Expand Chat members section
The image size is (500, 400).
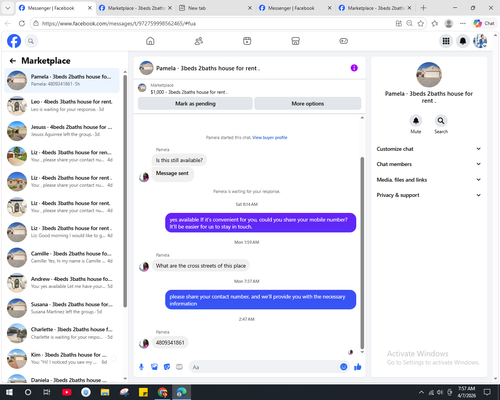(429, 164)
